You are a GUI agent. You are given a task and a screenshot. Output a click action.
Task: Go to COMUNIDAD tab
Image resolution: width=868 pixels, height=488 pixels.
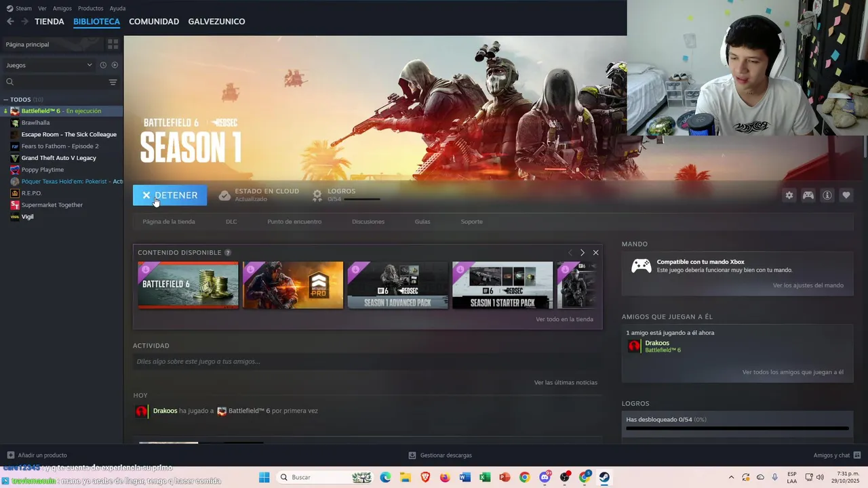[x=154, y=22]
